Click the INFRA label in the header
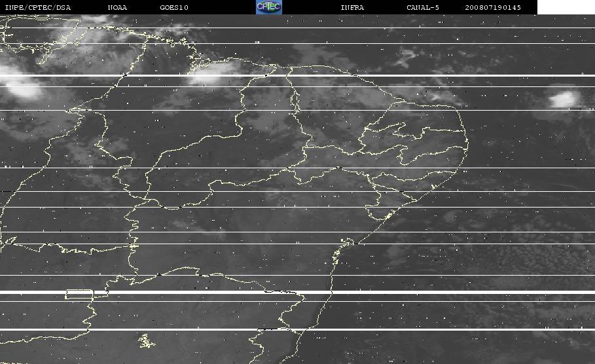Image resolution: width=595 pixels, height=364 pixels. 352,8
